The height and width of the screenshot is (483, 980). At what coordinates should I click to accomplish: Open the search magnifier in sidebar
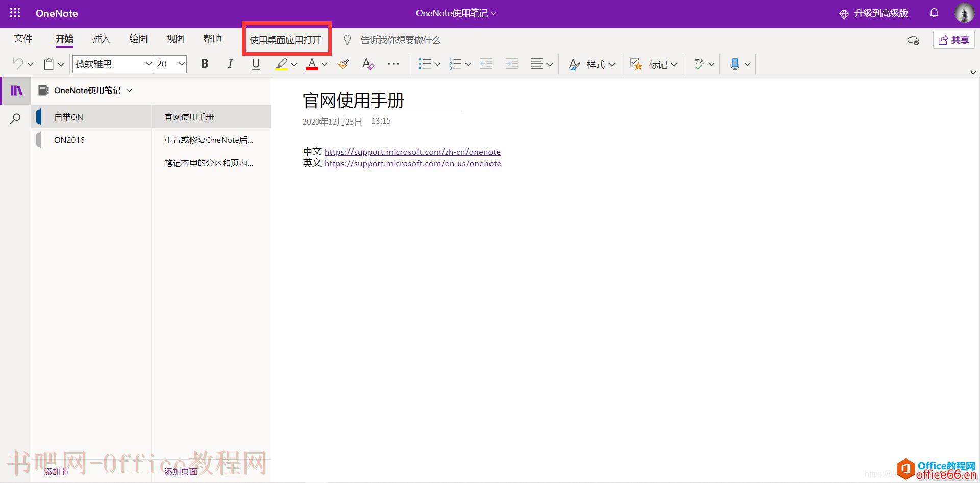tap(16, 119)
